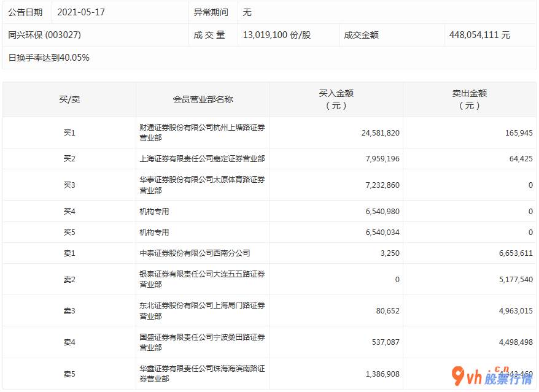Click 华泰证券太原体育路证券营业部 broker name
The image size is (539, 392).
(x=202, y=185)
